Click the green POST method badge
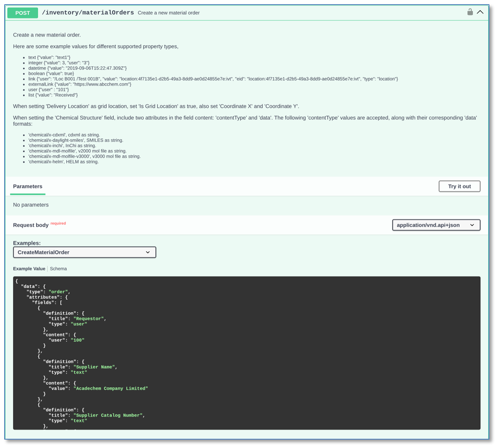Screen dimensions: 497x448 (23, 13)
